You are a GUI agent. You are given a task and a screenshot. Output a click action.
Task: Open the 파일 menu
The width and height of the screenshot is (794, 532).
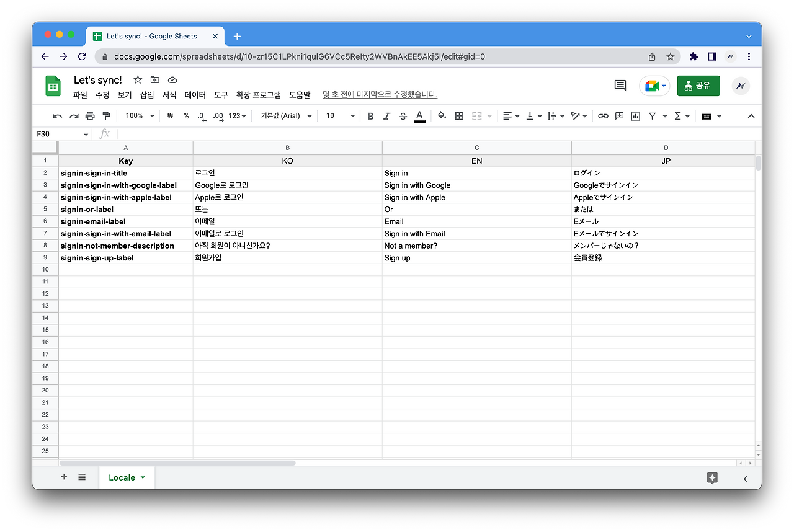80,95
